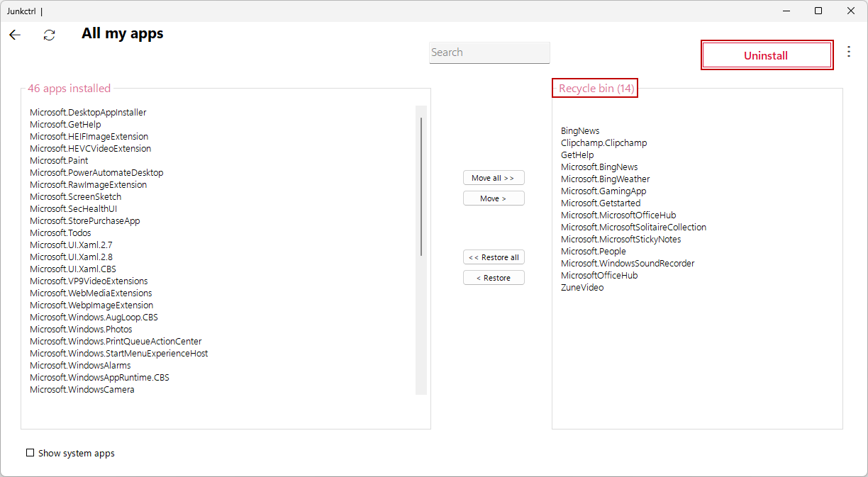
Task: Select Microsoft.WindowsSoundRecorder in Recycle bin
Action: 628,264
